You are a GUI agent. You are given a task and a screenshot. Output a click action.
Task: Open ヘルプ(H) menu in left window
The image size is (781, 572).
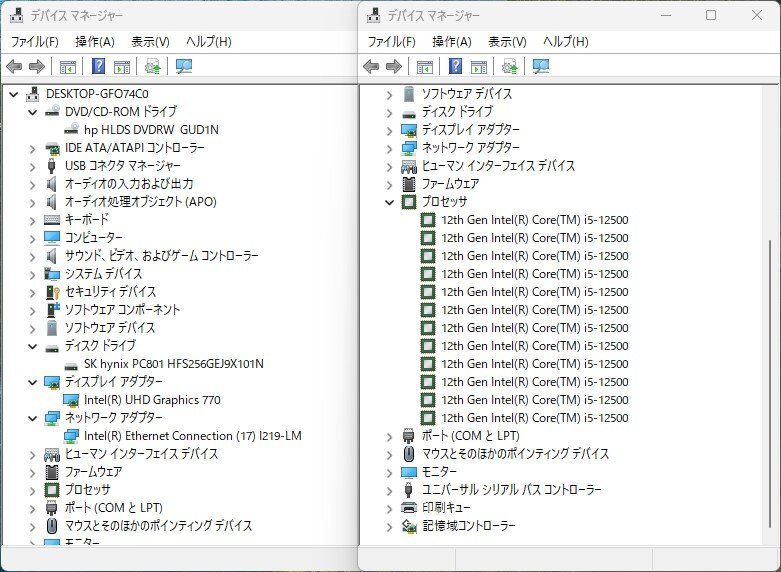click(209, 41)
